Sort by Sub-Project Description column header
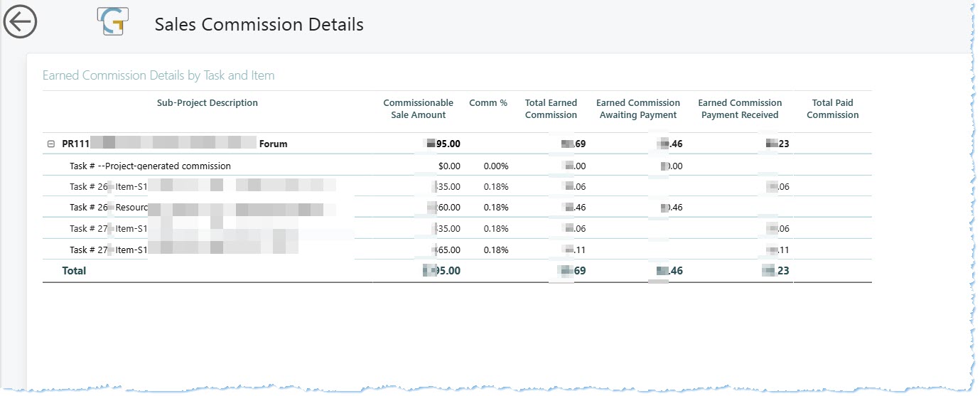The image size is (980, 396). tap(207, 103)
